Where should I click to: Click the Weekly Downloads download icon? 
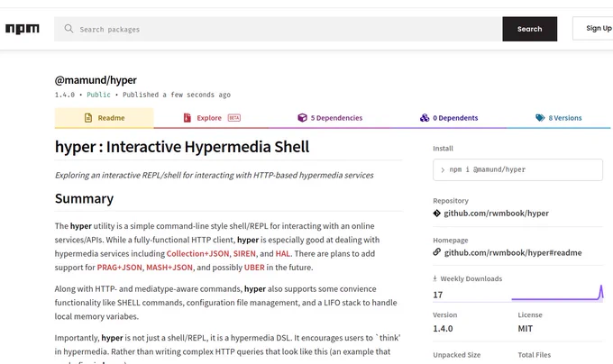(435, 278)
